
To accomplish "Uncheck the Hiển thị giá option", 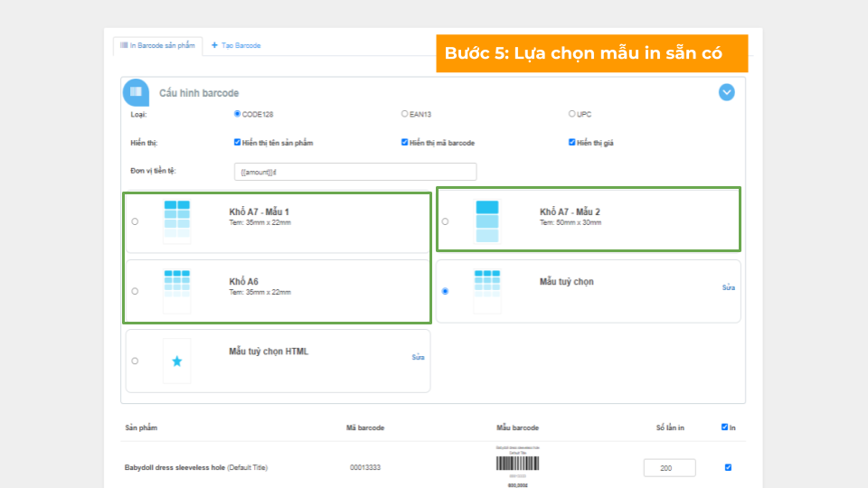I will tap(571, 142).
